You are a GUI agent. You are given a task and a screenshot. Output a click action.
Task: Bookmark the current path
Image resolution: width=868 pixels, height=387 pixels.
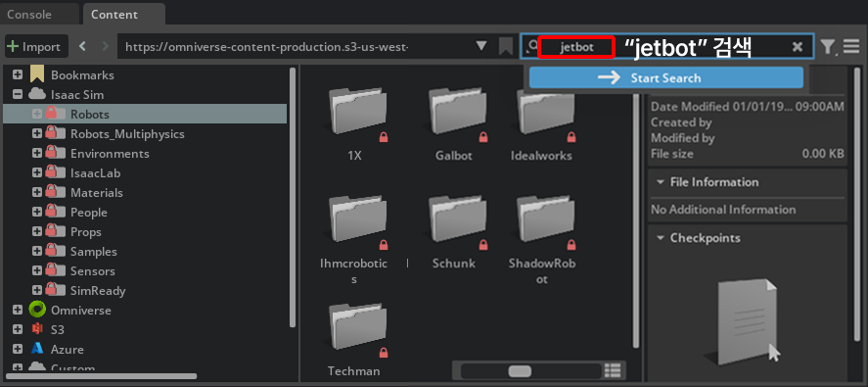505,47
